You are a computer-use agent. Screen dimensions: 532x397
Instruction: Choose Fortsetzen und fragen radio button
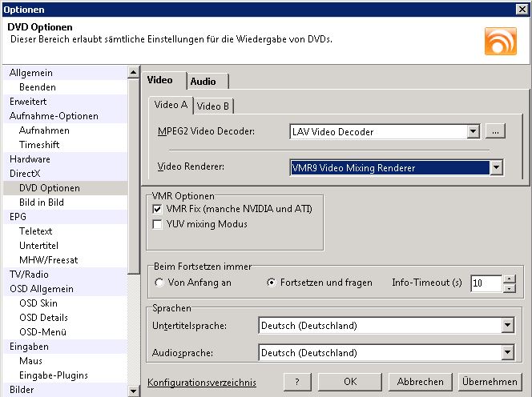[x=271, y=283]
